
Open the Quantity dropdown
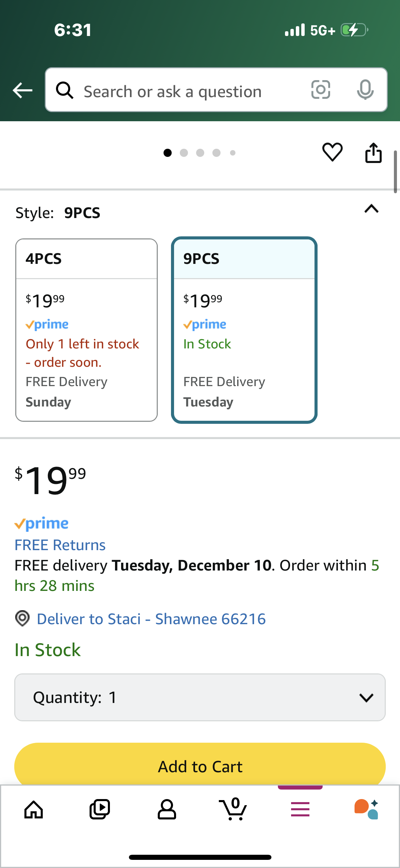pos(200,697)
